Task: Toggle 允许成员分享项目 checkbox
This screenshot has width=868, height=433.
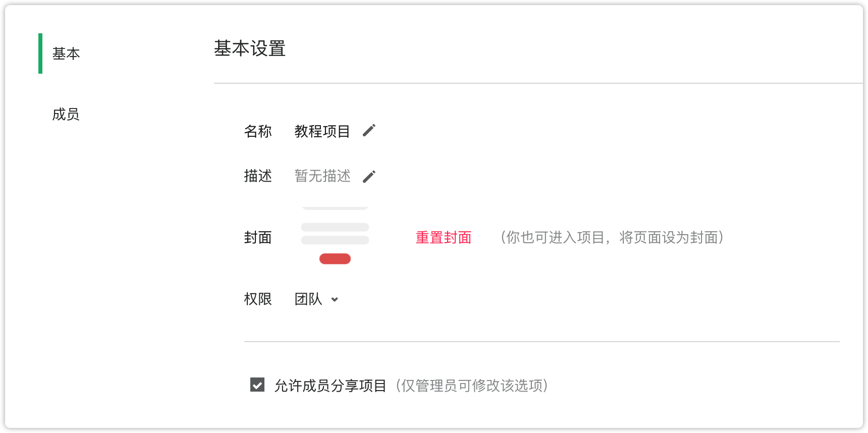Action: pyautogui.click(x=257, y=385)
